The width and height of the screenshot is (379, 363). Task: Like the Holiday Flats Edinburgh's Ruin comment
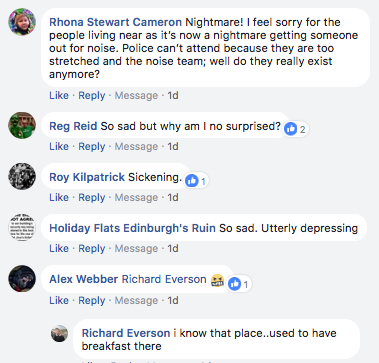pyautogui.click(x=59, y=248)
